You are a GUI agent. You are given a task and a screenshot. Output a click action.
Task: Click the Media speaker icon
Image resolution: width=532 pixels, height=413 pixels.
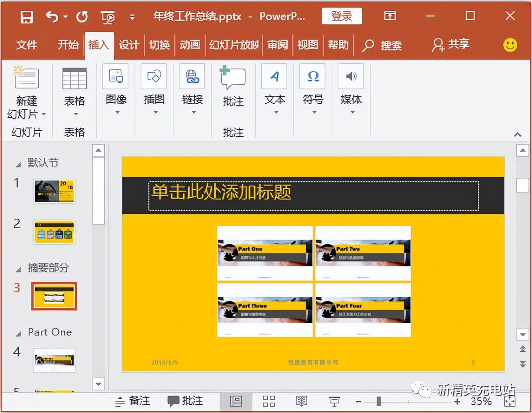tap(351, 77)
